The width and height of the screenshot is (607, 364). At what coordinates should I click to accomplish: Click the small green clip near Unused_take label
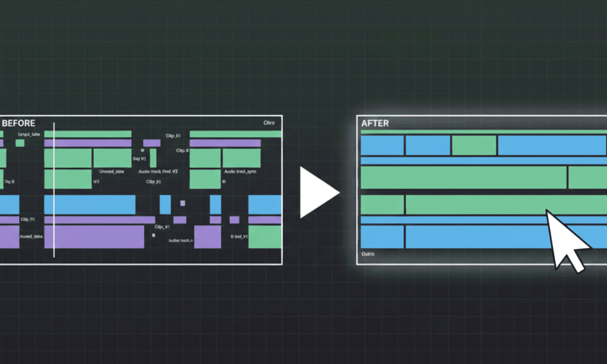pos(19,143)
